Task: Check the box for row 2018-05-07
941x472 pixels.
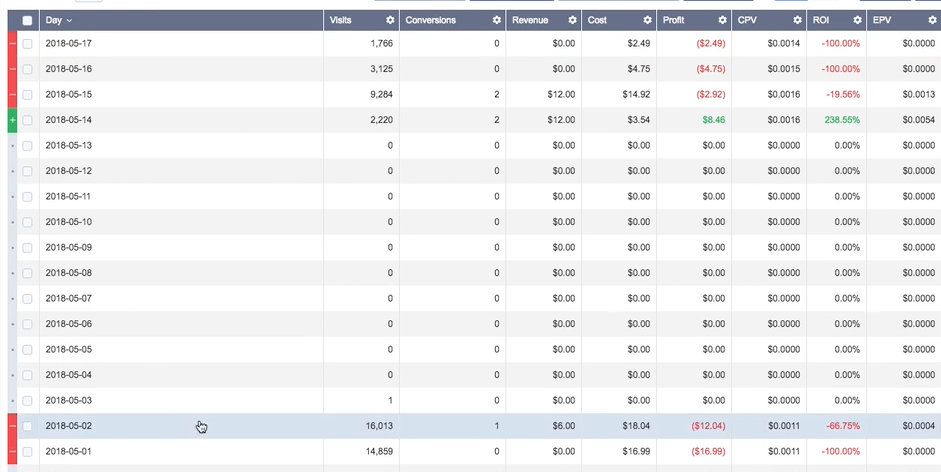Action: point(27,298)
